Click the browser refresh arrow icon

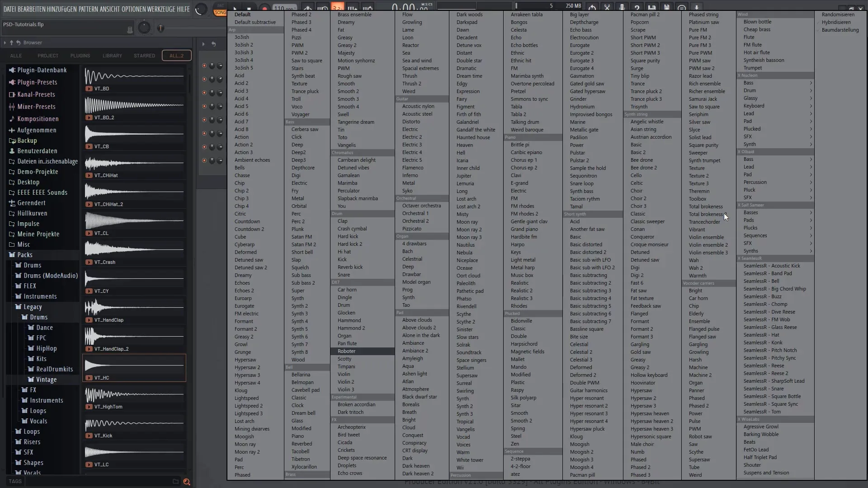(19, 42)
